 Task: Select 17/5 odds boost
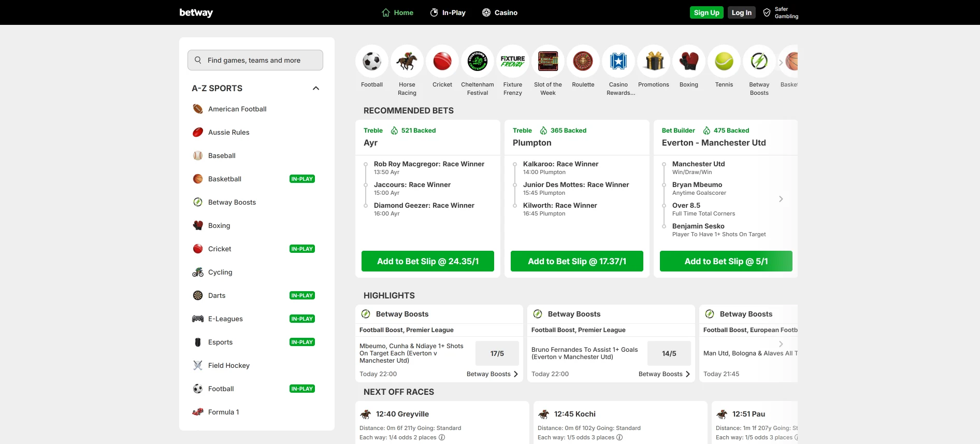[497, 353]
